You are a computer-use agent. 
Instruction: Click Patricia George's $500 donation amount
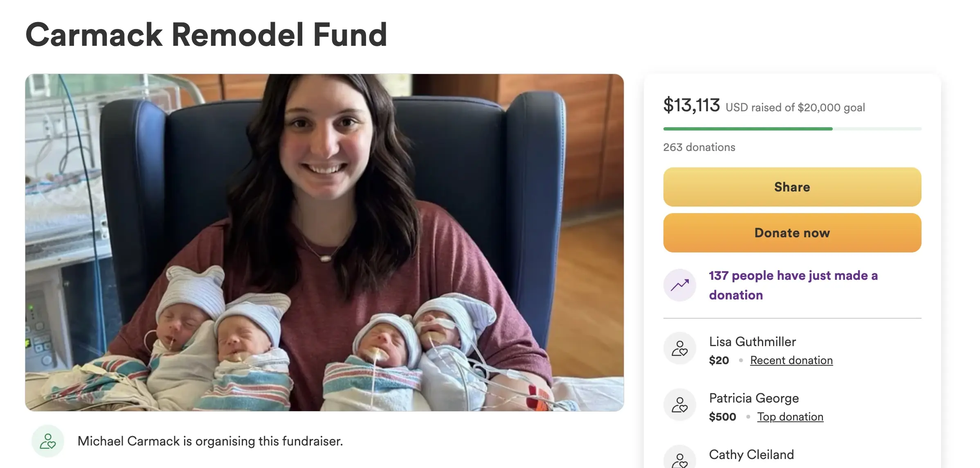(x=722, y=417)
